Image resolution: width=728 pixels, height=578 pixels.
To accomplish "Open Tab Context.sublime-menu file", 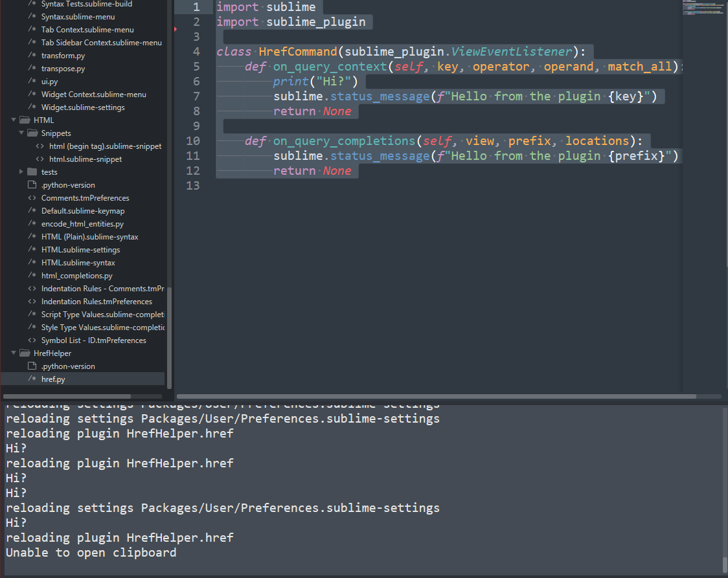I will click(87, 30).
